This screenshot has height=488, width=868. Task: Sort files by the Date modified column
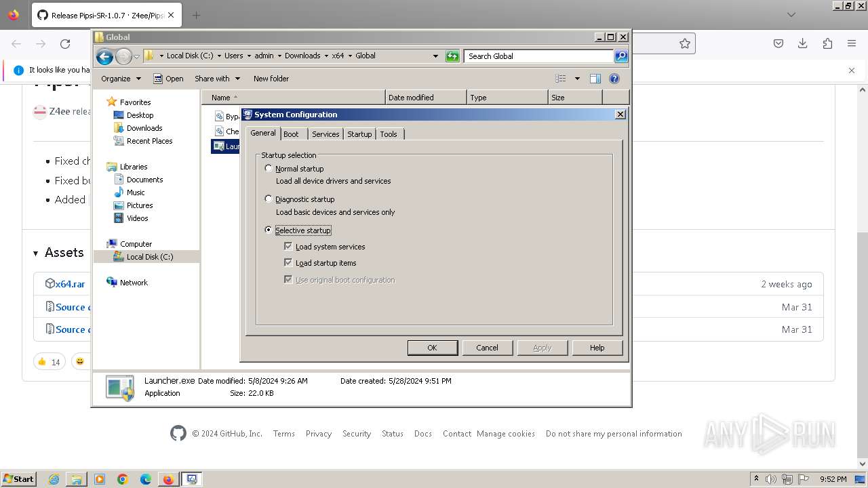426,98
